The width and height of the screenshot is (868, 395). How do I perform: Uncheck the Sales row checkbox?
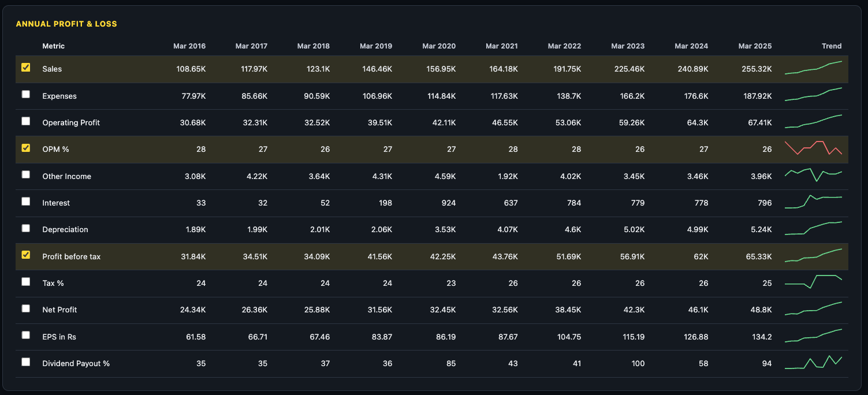click(x=25, y=68)
